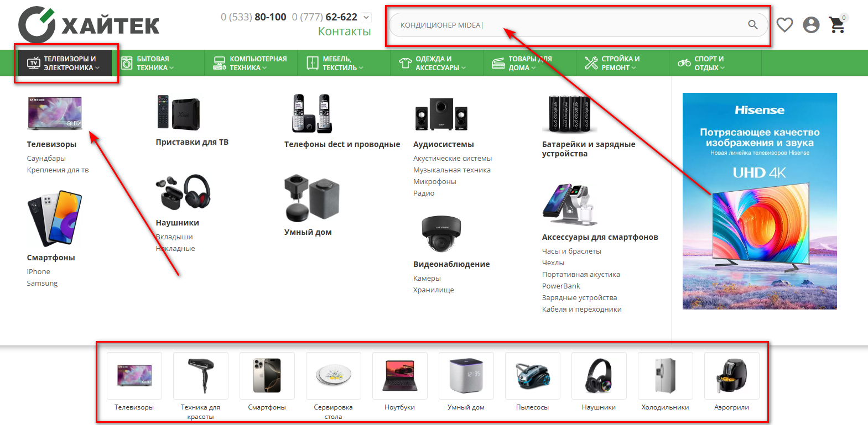Select Холодильники tile

(x=665, y=382)
